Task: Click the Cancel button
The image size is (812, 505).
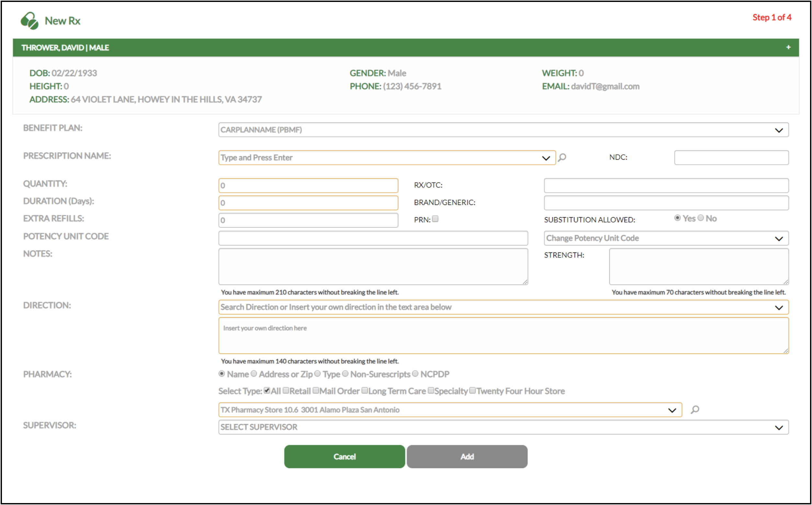Action: tap(344, 456)
